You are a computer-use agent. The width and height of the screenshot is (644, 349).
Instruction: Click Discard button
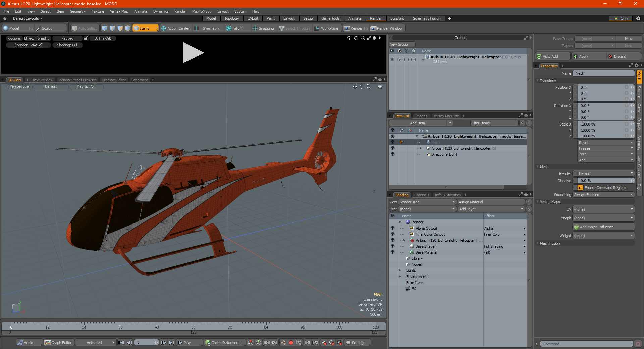click(624, 56)
